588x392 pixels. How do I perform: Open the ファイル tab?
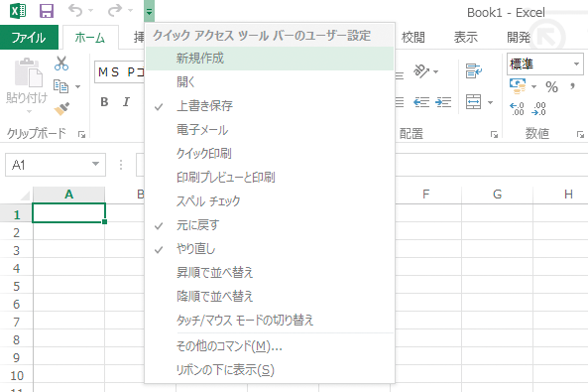[x=29, y=37]
